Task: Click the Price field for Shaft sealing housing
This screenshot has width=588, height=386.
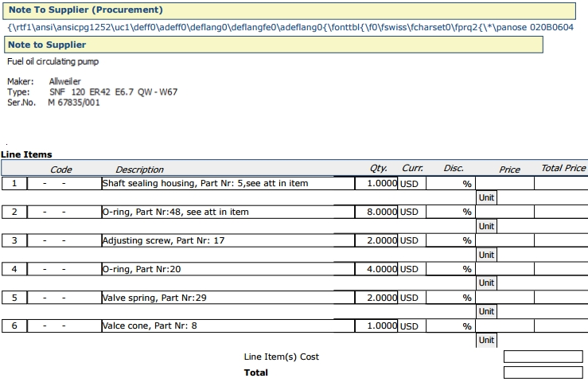Action: pos(504,183)
